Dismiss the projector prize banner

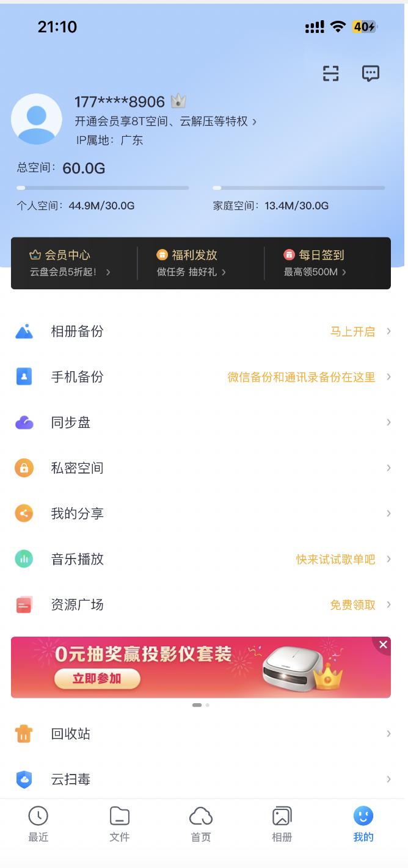coord(383,644)
